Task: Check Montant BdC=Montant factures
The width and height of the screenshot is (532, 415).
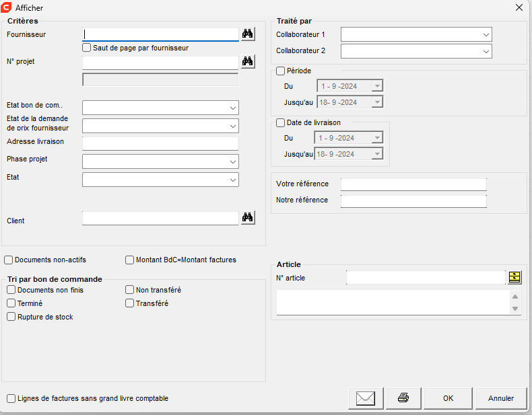Action: click(129, 260)
